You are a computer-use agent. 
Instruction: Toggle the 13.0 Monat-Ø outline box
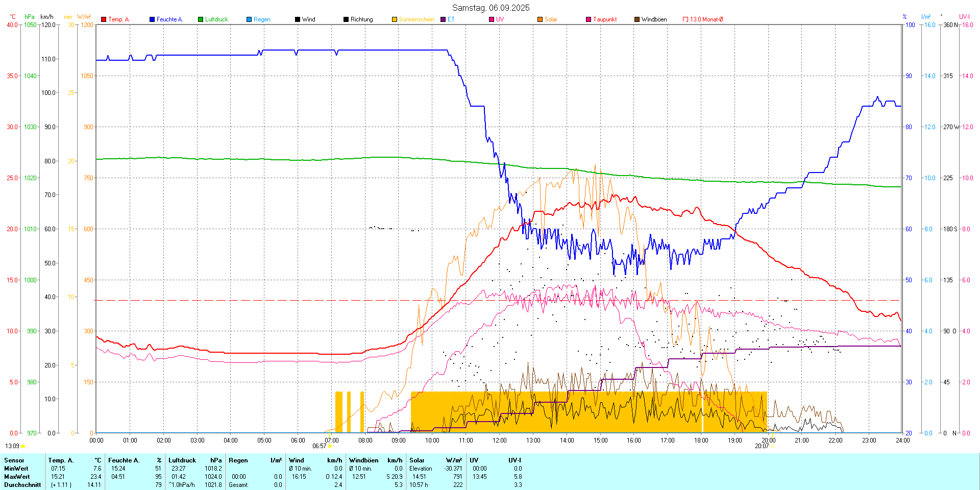click(x=685, y=19)
